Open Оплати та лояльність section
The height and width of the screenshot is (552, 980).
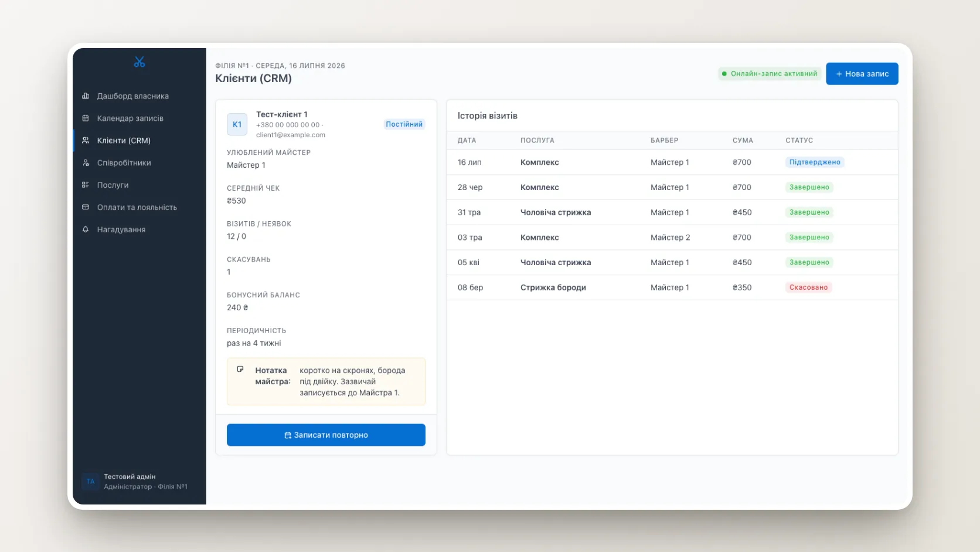point(139,207)
